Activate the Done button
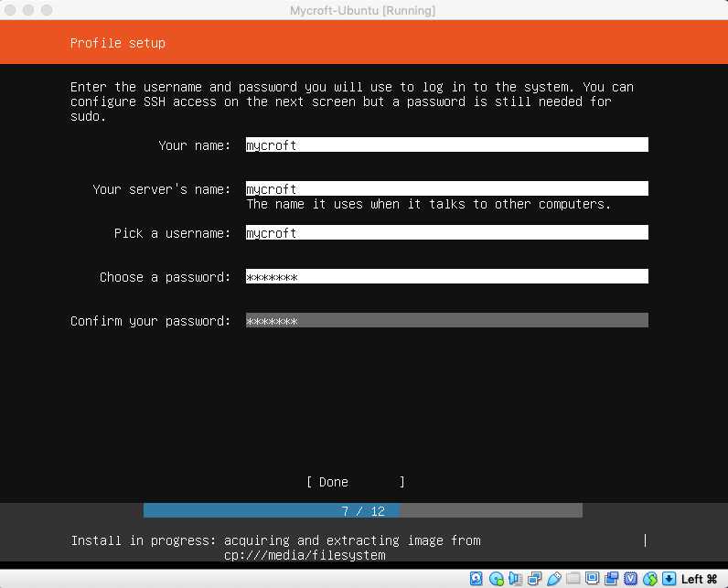This screenshot has width=728, height=588. pyautogui.click(x=355, y=482)
